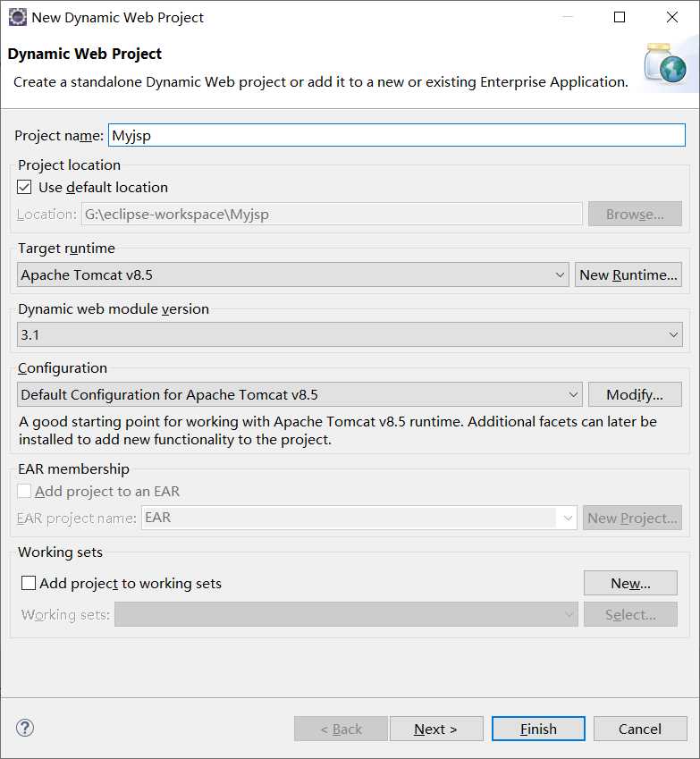Click New... working set button

point(630,583)
